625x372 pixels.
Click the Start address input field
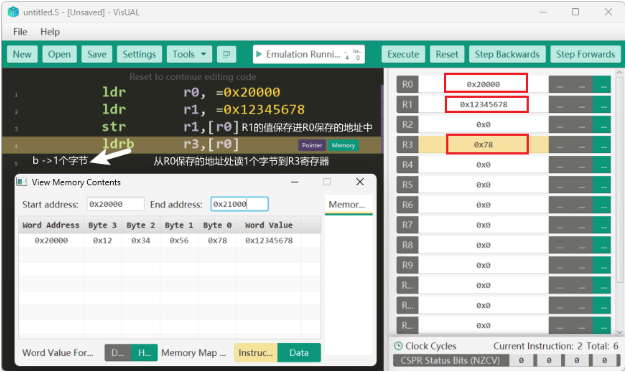point(116,204)
